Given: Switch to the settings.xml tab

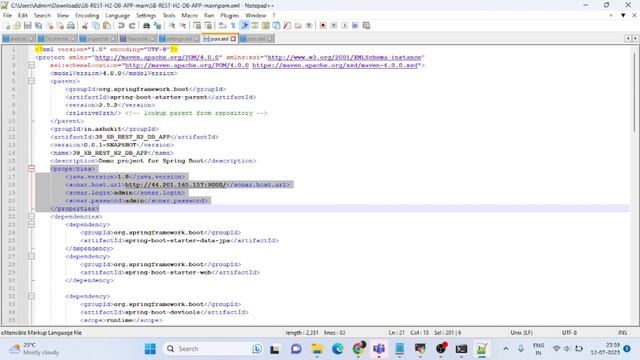Looking at the screenshot, I should tap(179, 39).
